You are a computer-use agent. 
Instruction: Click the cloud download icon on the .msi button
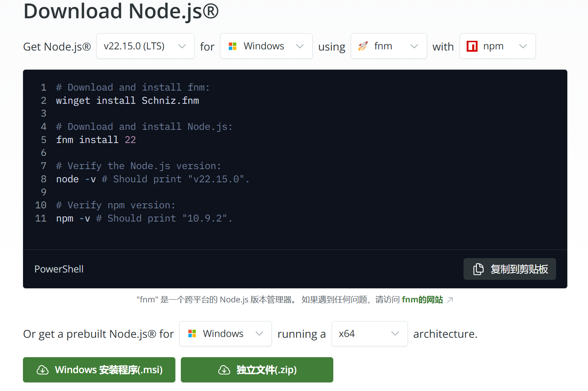click(42, 370)
